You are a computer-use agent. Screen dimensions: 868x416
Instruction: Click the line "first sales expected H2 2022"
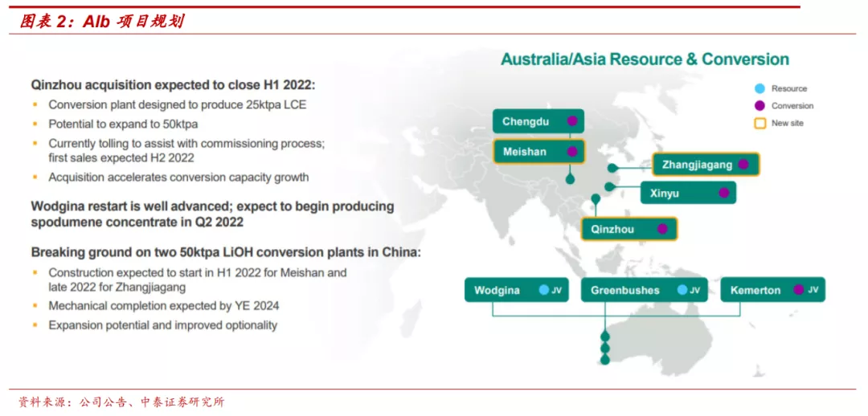(121, 158)
